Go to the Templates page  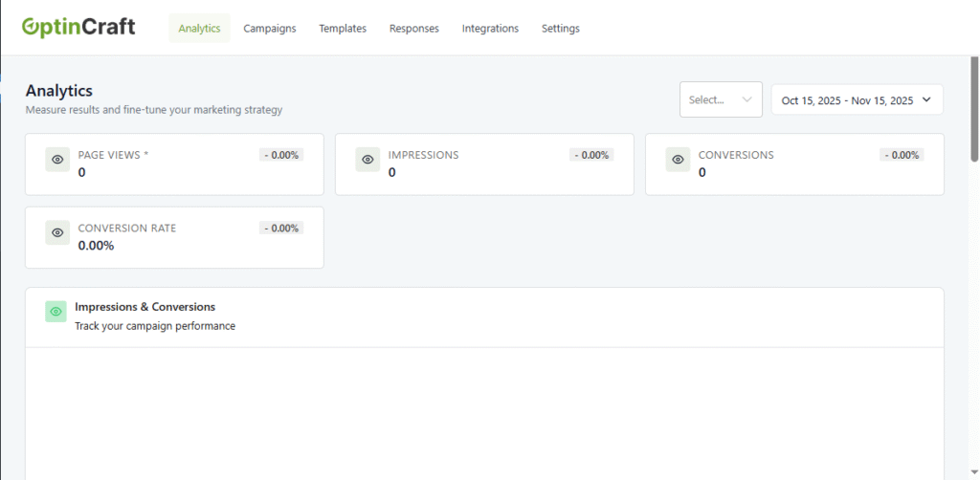click(x=343, y=29)
